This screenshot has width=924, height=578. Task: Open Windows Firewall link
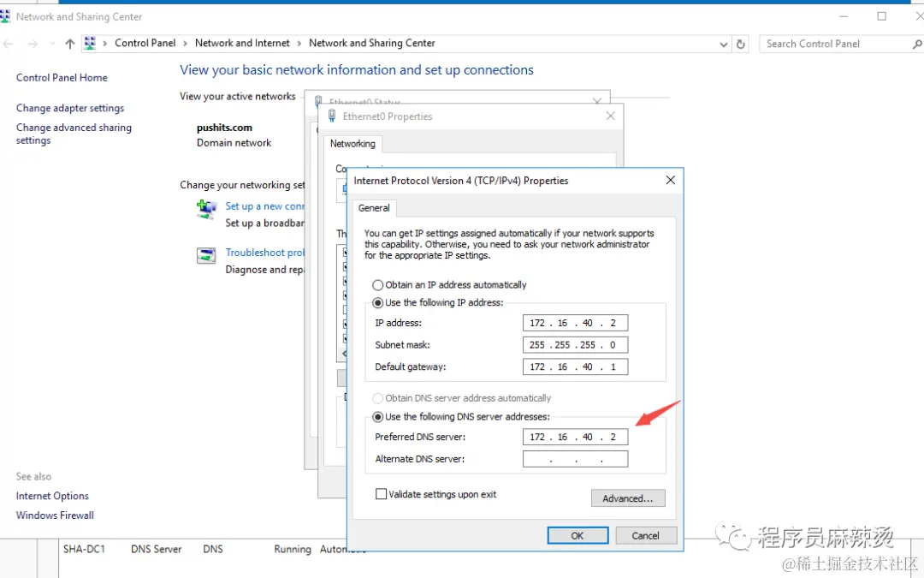pos(55,515)
